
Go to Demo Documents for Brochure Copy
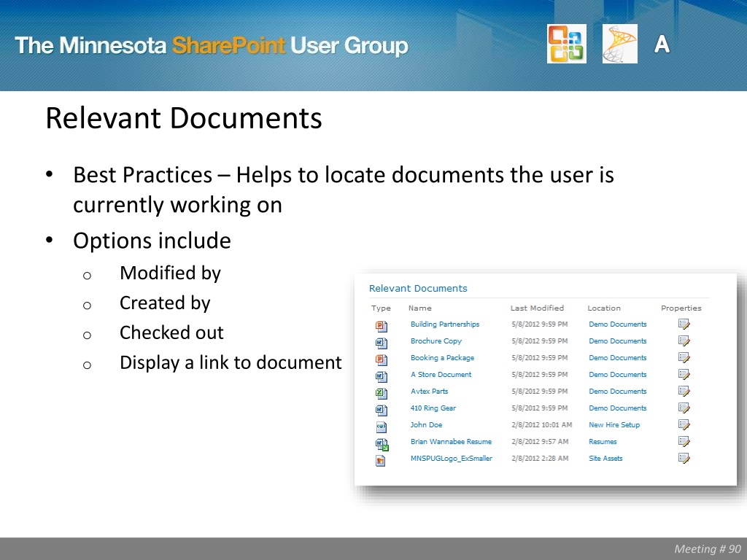click(x=617, y=341)
